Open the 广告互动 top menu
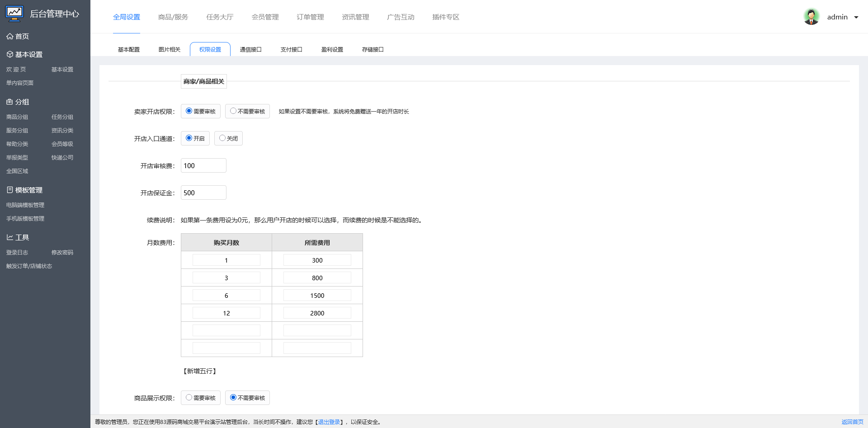 click(x=401, y=17)
